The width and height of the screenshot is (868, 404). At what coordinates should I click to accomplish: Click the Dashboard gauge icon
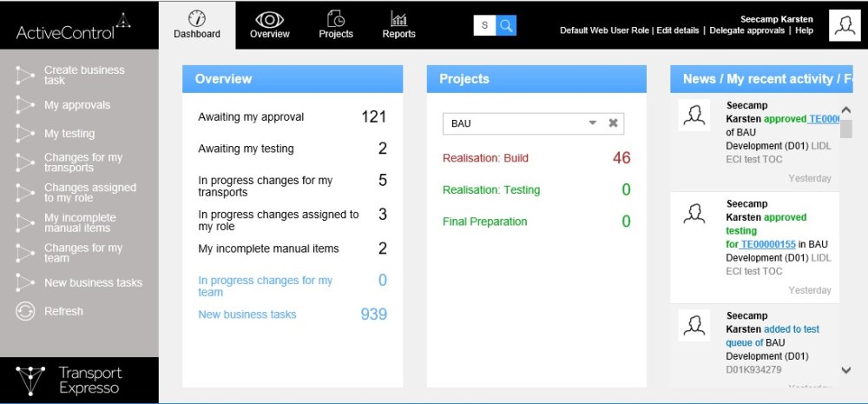click(x=197, y=18)
